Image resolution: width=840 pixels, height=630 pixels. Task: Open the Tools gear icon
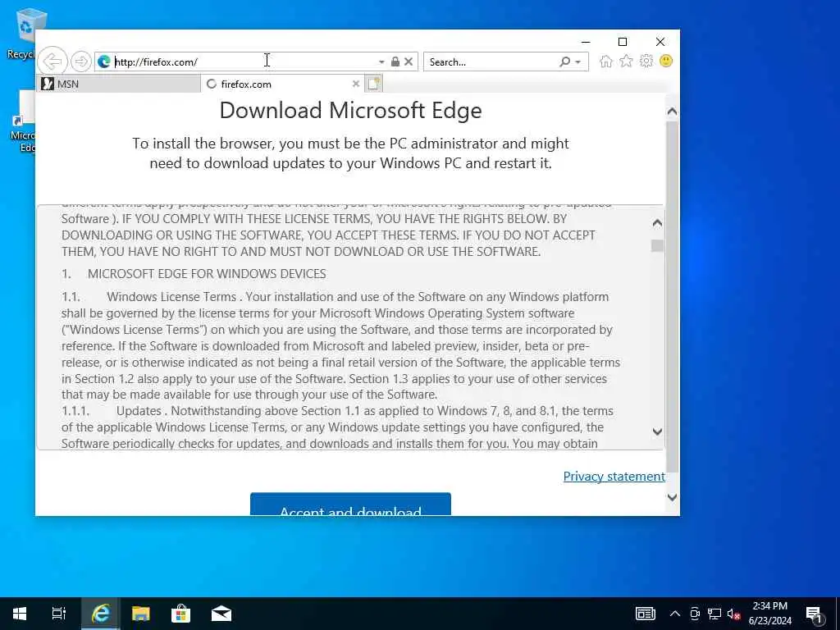coord(646,61)
